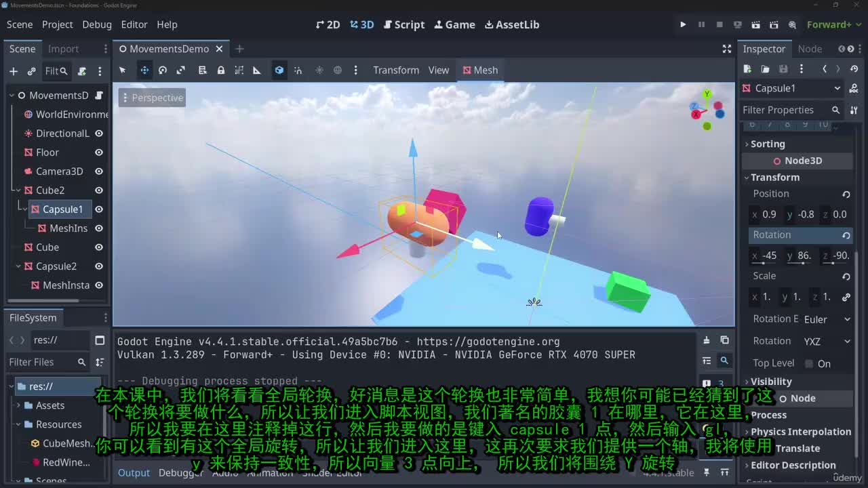
Task: Toggle Use Local Space cube icon
Action: pos(279,70)
